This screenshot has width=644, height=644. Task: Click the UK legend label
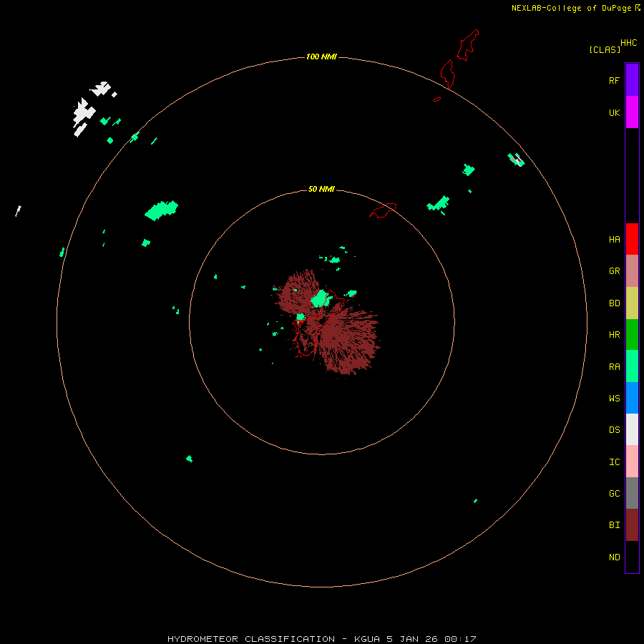click(615, 112)
